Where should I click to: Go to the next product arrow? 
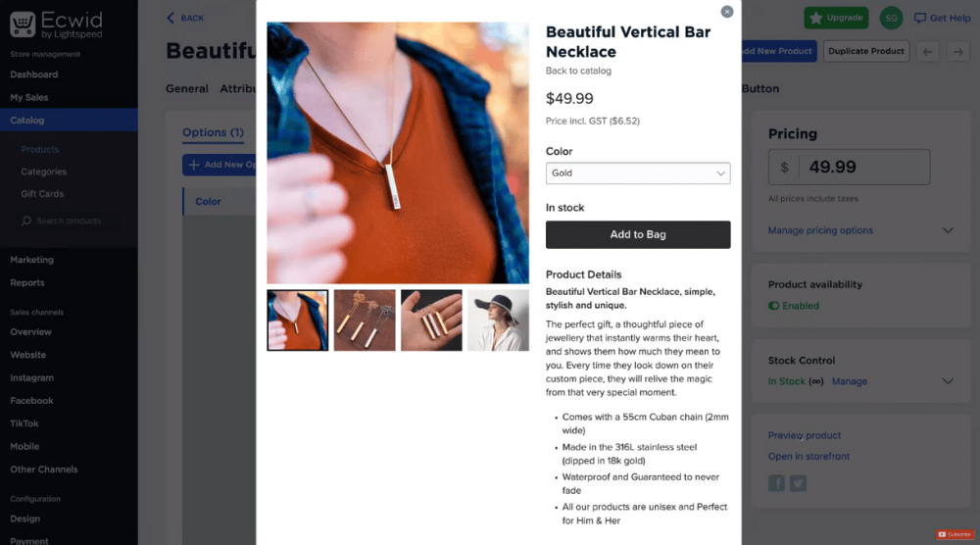(957, 51)
